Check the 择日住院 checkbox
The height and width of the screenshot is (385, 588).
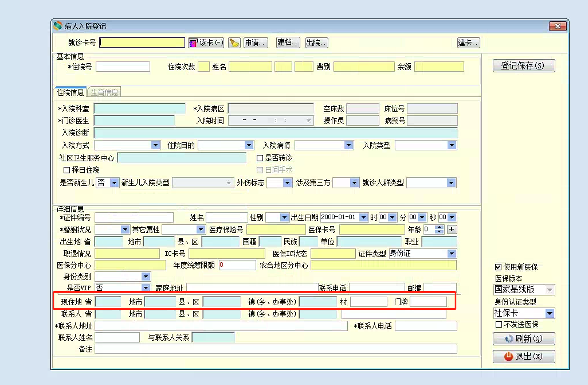[x=67, y=170]
